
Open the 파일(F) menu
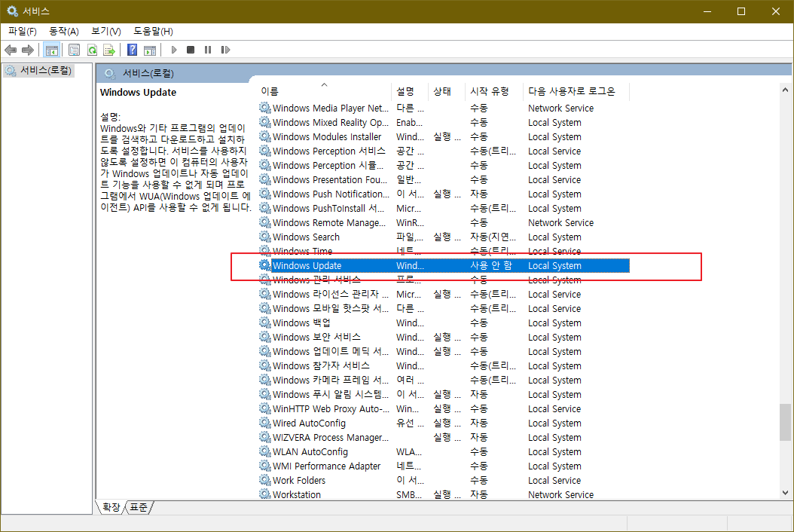23,32
